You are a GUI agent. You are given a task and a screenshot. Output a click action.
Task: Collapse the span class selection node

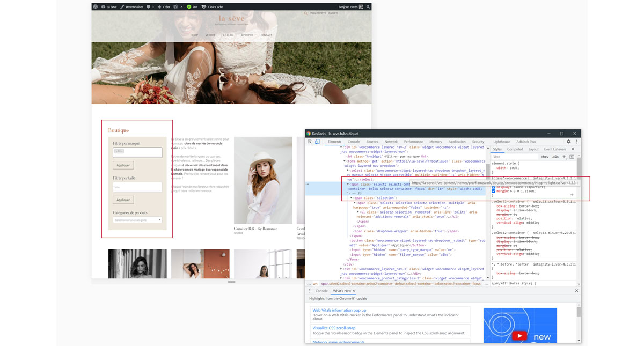point(352,198)
